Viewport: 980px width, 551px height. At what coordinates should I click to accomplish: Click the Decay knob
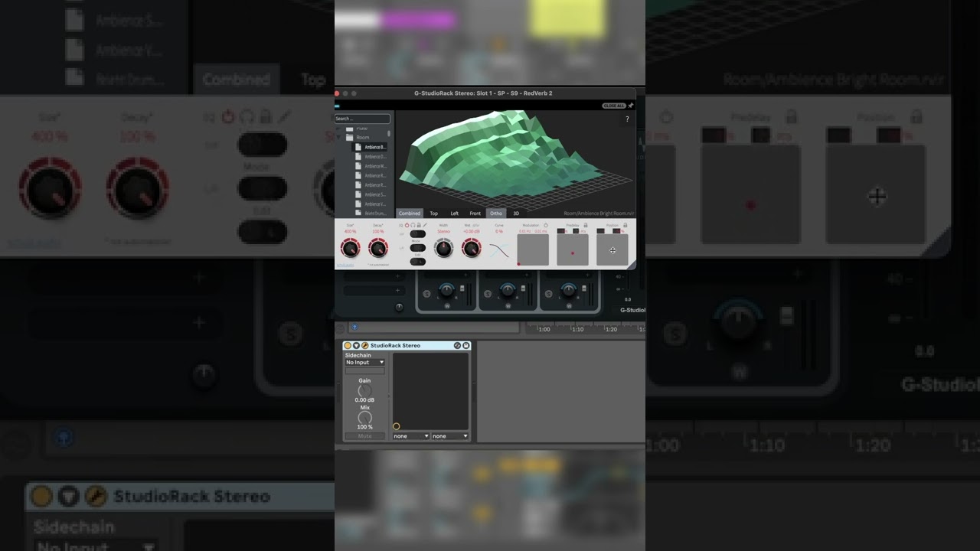(378, 248)
